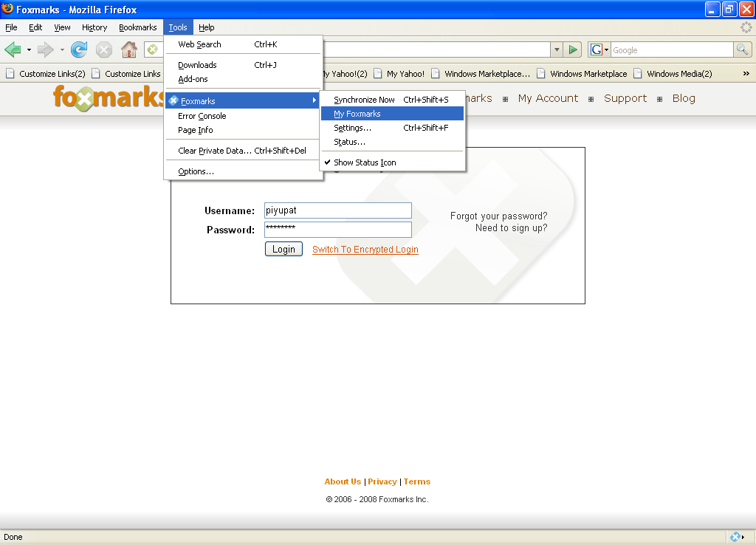This screenshot has width=756, height=545.
Task: Close the open Tools menu
Action: pyautogui.click(x=178, y=27)
